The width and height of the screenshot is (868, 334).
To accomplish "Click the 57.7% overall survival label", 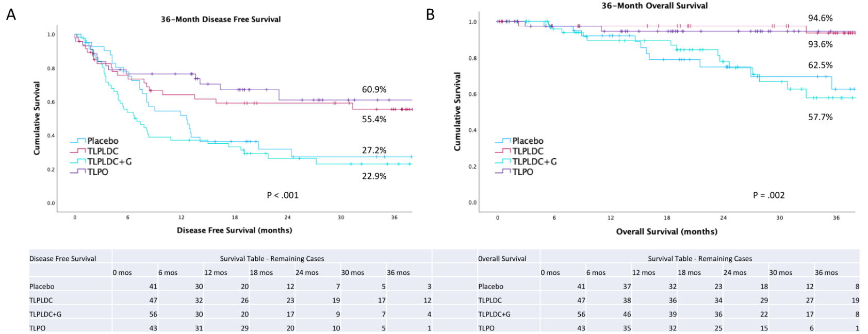I will pos(820,117).
